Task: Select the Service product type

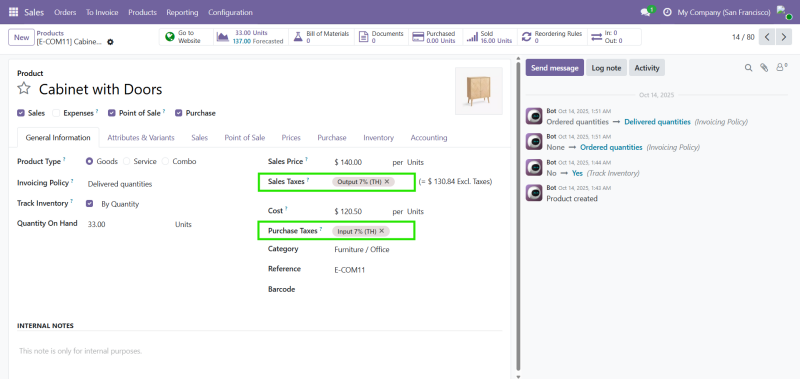Action: click(x=127, y=161)
